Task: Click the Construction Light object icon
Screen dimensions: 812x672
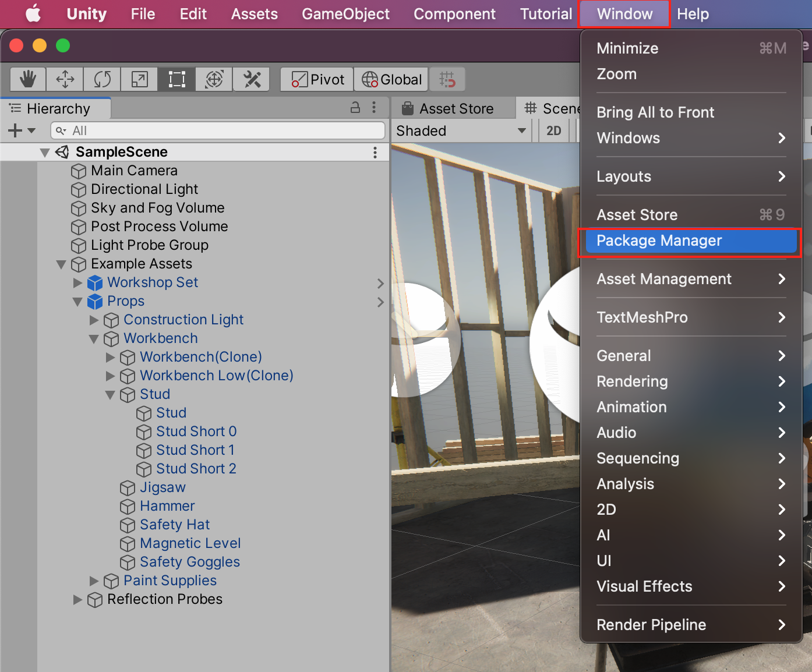Action: (x=111, y=320)
